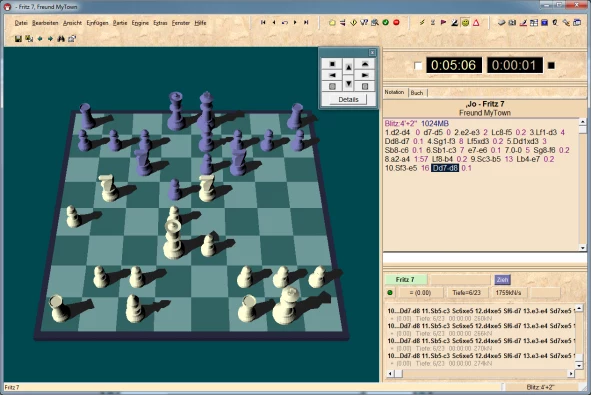The width and height of the screenshot is (591, 395).
Task: Click the black and white diagonal icon
Action: pos(455,23)
